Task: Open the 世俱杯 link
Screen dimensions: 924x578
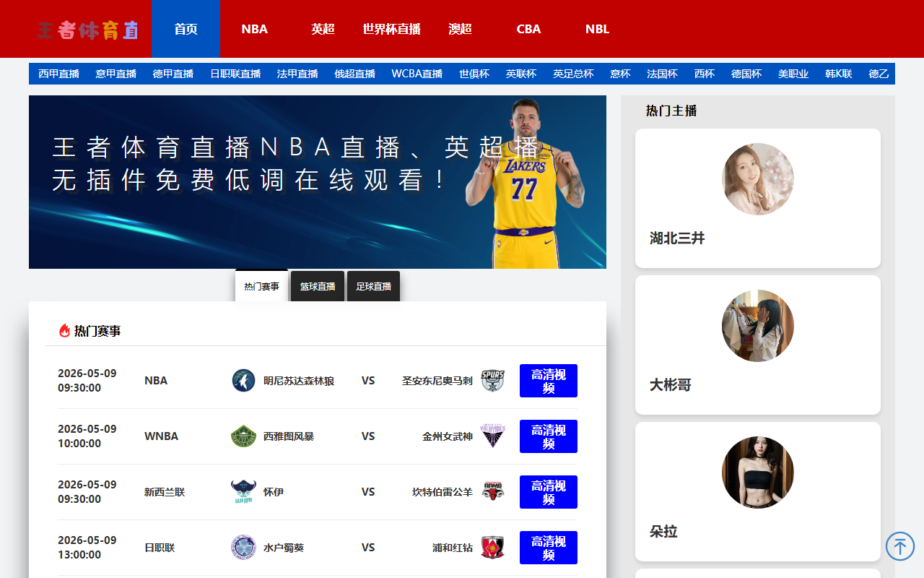Action: tap(474, 74)
